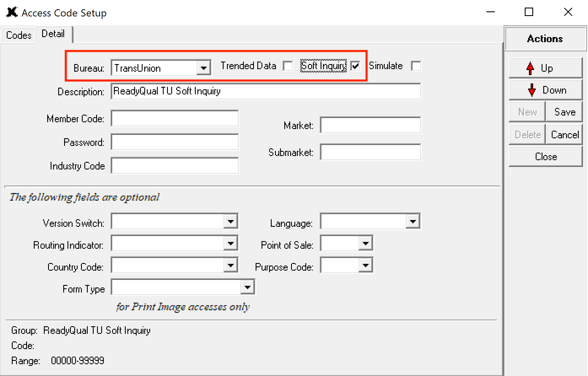Expand the Purpose Code dropdown
Image resolution: width=588 pixels, height=376 pixels.
click(x=366, y=265)
